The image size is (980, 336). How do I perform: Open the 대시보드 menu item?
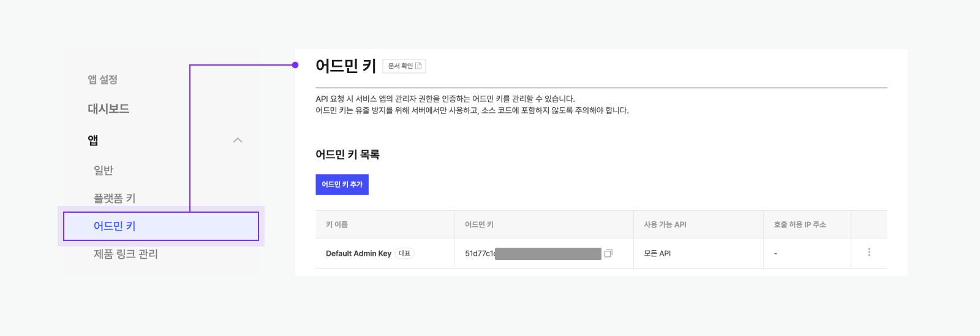pyautogui.click(x=108, y=109)
